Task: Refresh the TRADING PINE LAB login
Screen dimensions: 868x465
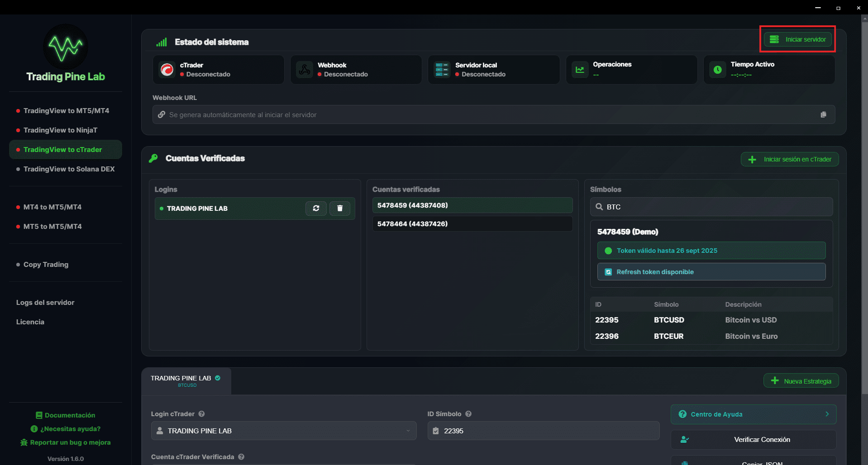Action: (316, 208)
